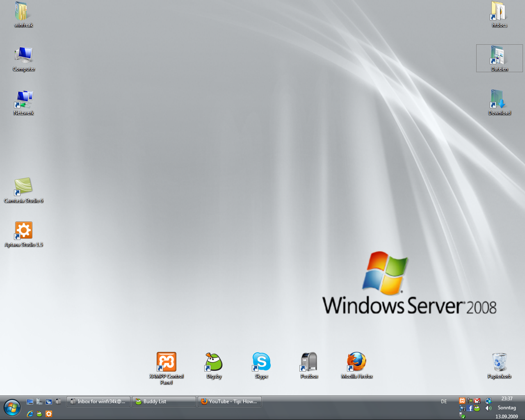
Task: Switch to the YouTube Firefox taskbar button
Action: pos(230,402)
